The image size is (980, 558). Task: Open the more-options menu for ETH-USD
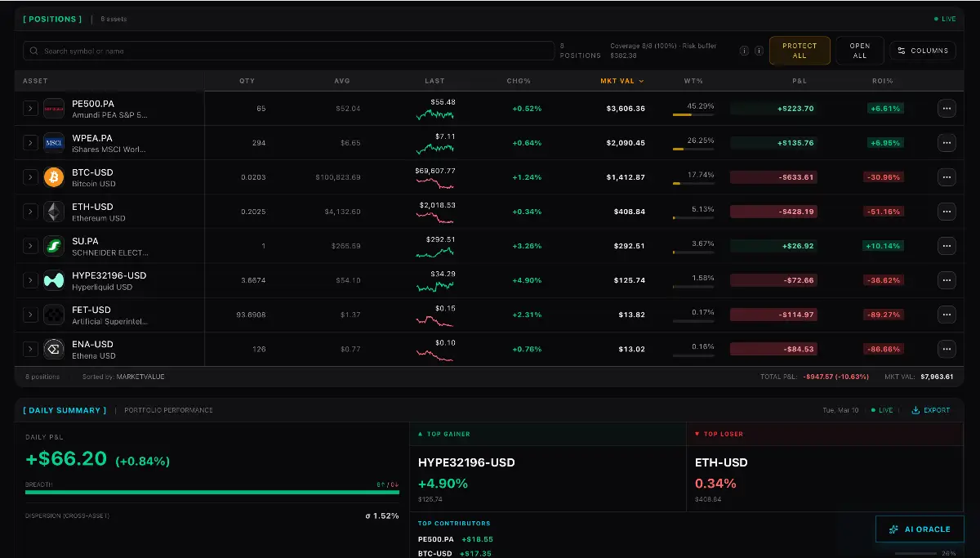(947, 212)
